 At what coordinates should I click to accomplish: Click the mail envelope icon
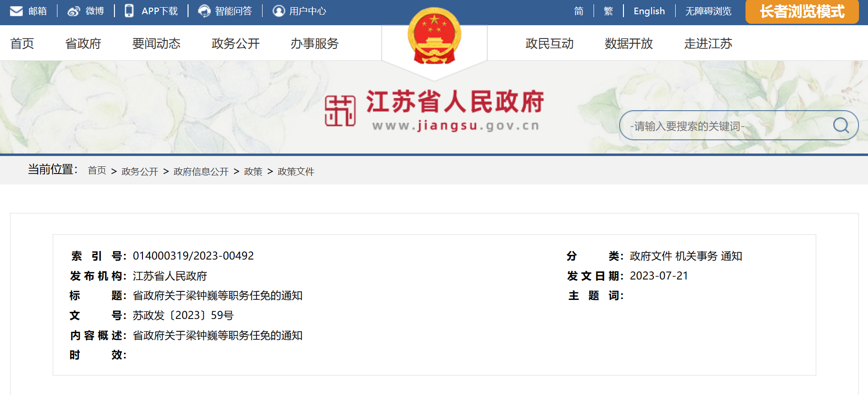tap(17, 11)
